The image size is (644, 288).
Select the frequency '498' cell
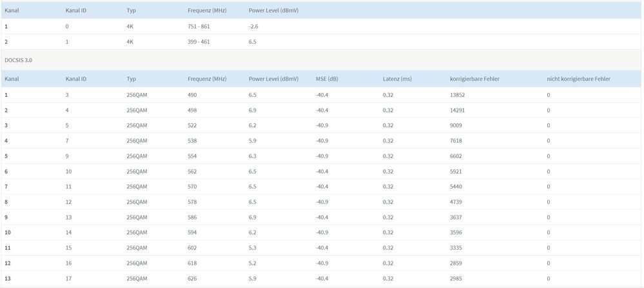[x=192, y=110]
